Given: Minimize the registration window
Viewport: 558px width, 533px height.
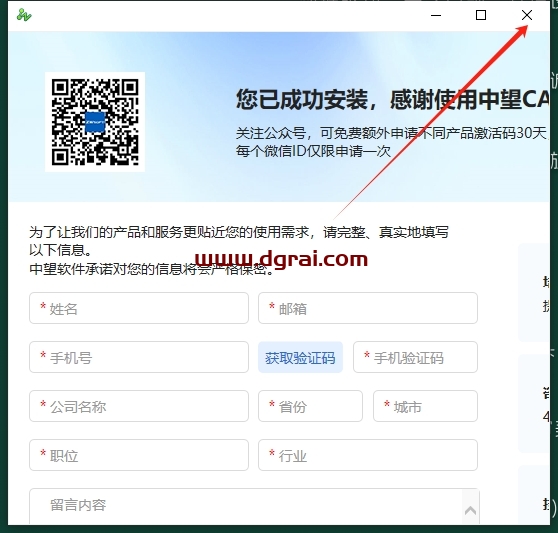Looking at the screenshot, I should pos(436,15).
